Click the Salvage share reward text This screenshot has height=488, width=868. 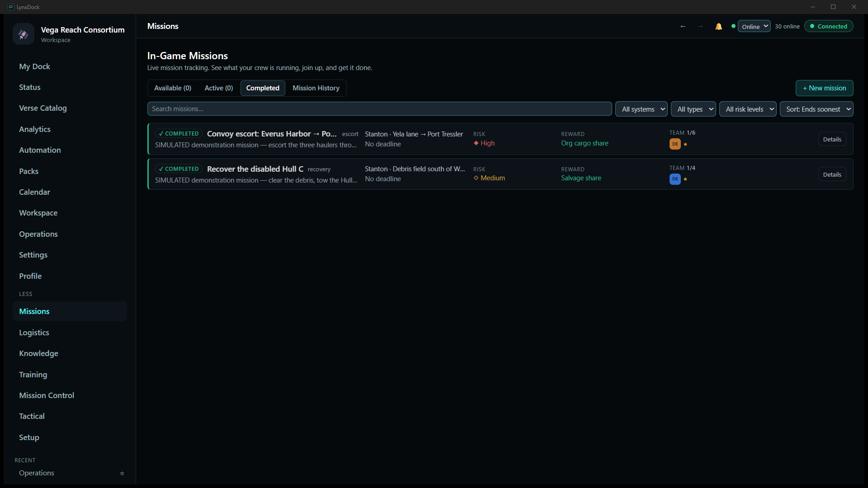581,178
